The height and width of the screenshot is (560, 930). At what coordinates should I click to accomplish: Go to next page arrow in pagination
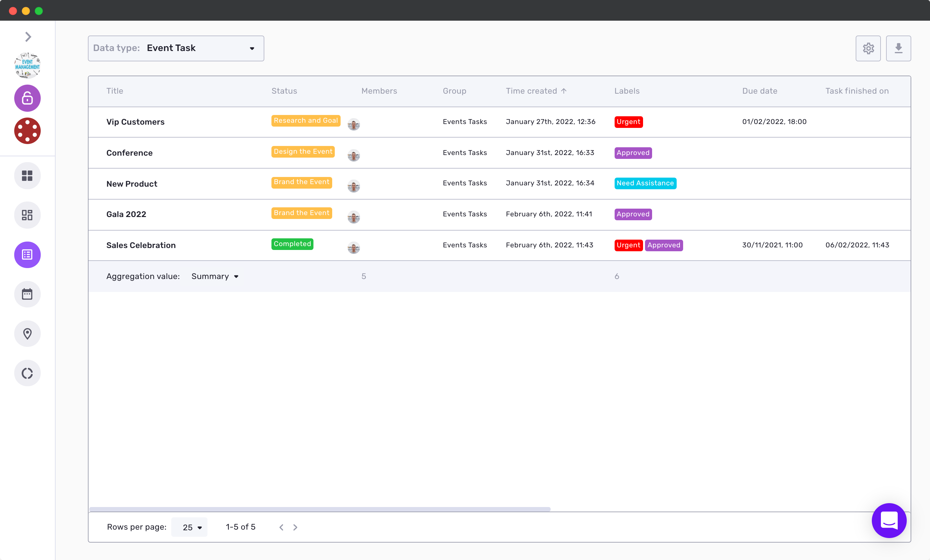[295, 527]
